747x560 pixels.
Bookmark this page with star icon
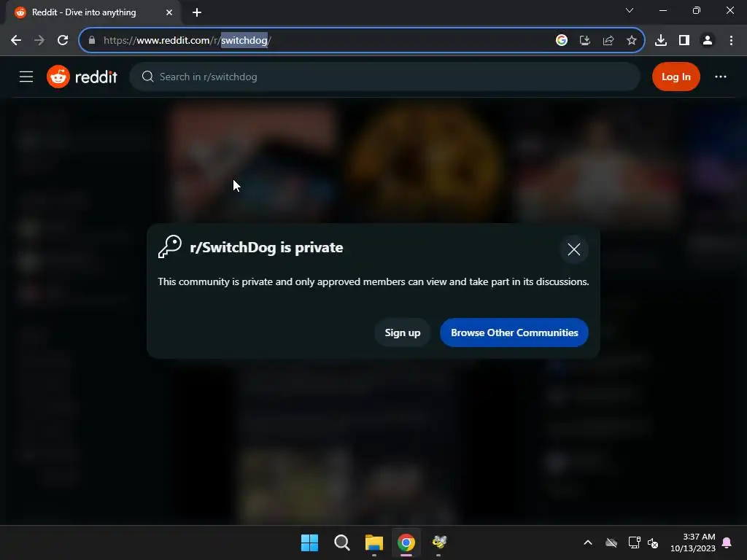point(632,41)
